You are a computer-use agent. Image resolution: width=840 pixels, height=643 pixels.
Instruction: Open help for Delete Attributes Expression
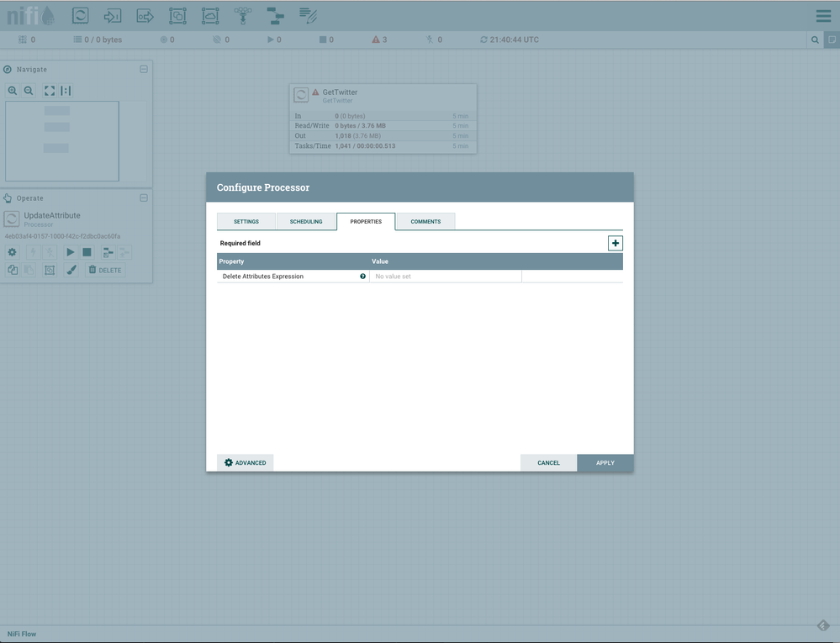click(362, 277)
